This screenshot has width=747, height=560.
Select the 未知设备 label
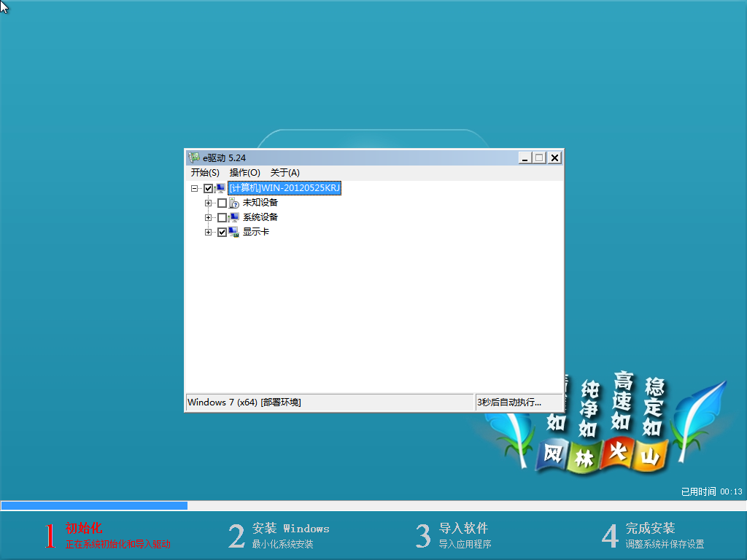coord(260,203)
